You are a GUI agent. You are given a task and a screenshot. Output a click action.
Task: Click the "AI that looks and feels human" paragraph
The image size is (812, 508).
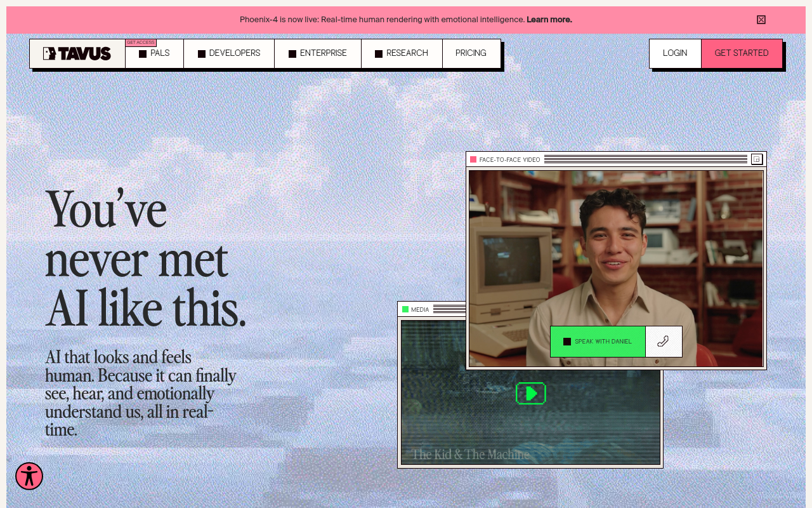[x=141, y=393]
